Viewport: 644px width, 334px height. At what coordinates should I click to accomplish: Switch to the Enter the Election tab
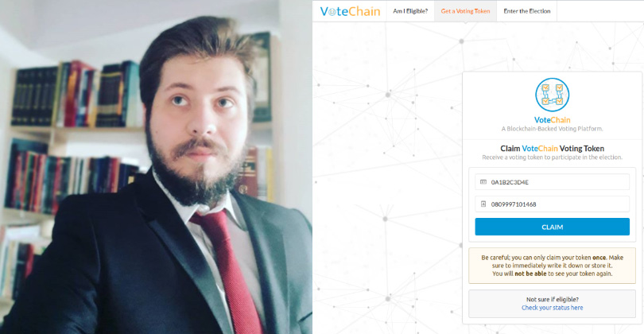[x=527, y=11]
